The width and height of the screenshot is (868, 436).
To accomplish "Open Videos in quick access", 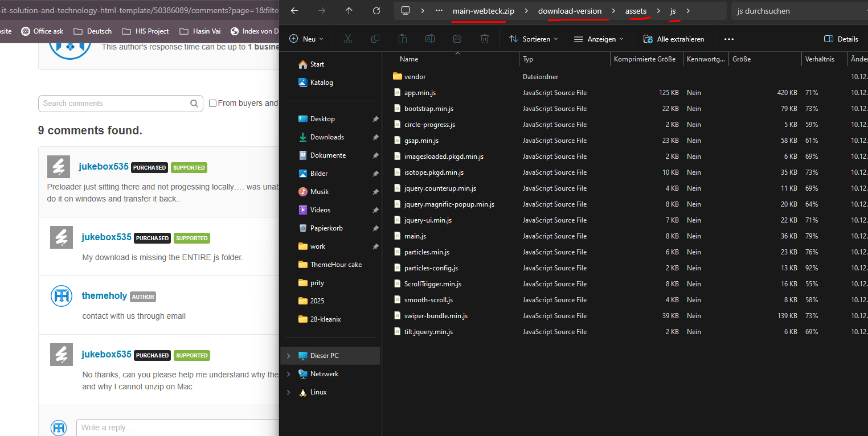I will click(x=315, y=210).
